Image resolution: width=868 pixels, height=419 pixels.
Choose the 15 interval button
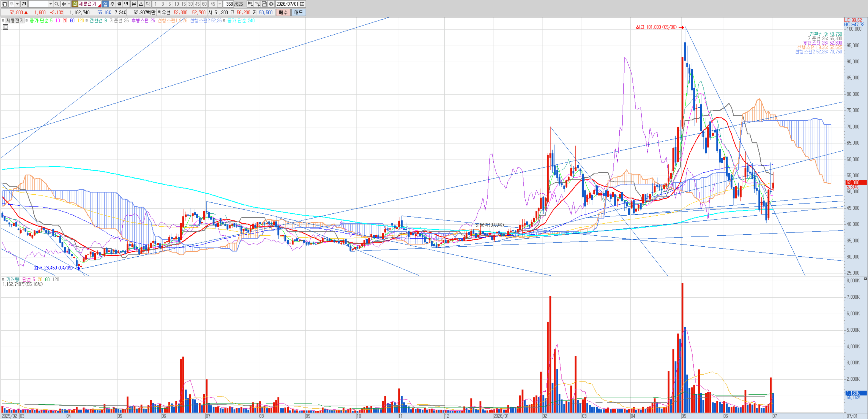(184, 4)
